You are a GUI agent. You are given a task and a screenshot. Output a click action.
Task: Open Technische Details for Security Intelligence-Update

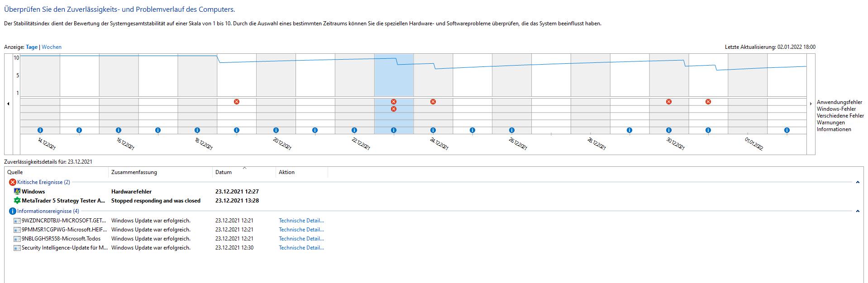pyautogui.click(x=301, y=248)
